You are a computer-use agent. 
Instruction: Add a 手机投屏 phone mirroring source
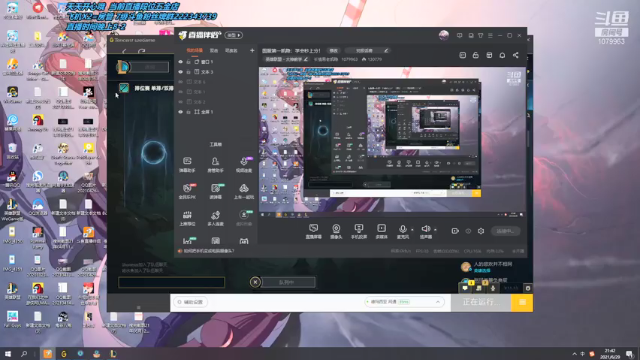coord(359,231)
